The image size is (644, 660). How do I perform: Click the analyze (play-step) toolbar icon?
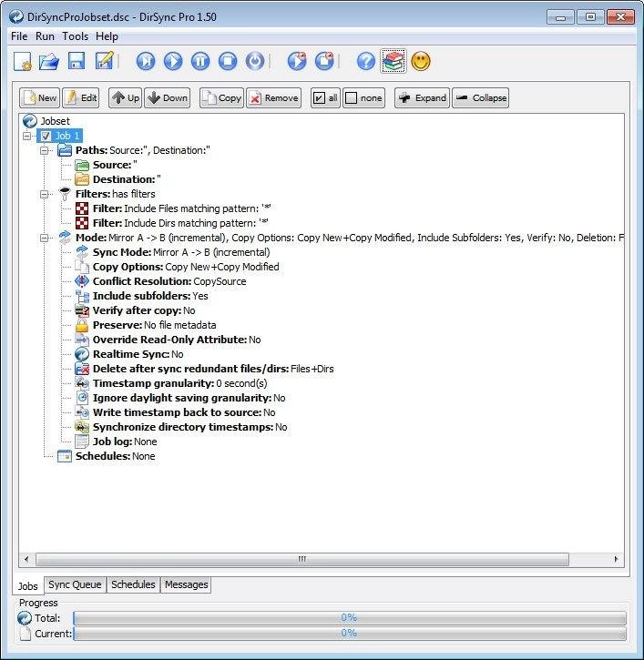pyautogui.click(x=146, y=62)
